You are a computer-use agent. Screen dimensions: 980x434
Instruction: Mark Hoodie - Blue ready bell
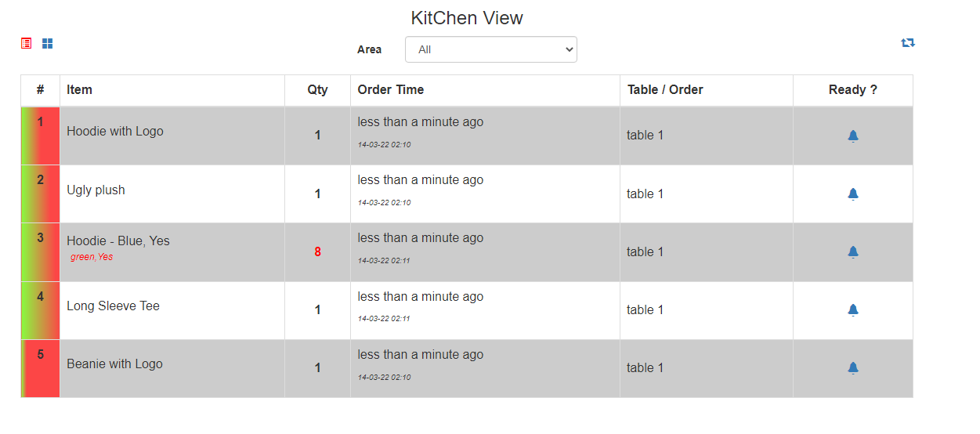click(853, 251)
